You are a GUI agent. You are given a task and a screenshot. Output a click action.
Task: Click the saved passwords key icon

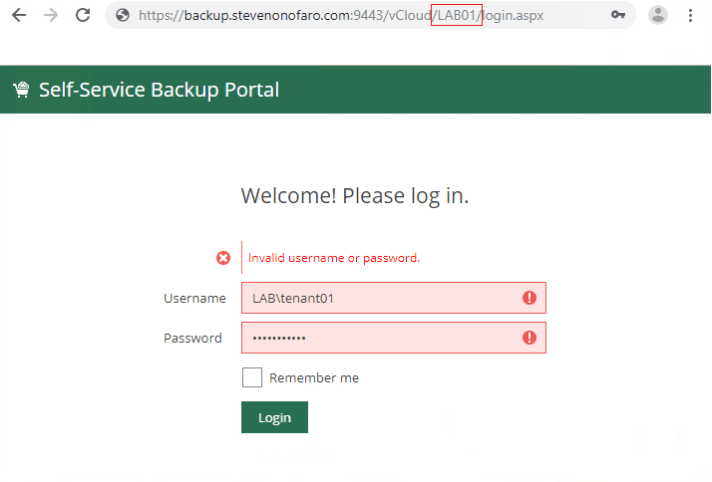click(618, 15)
